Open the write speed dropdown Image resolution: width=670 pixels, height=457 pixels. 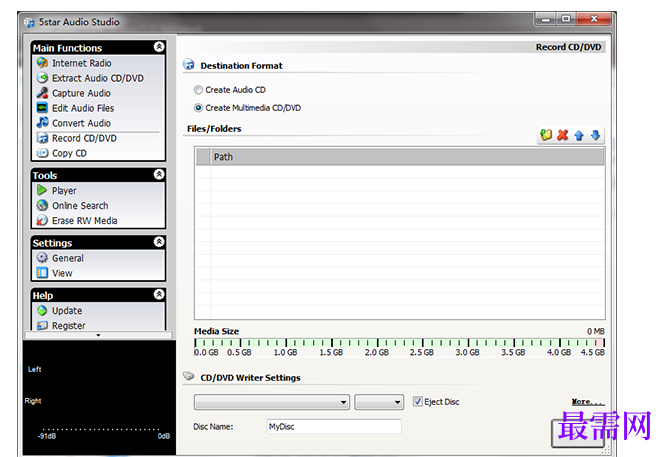tap(379, 402)
